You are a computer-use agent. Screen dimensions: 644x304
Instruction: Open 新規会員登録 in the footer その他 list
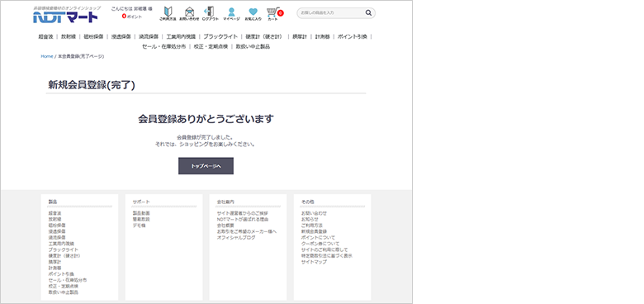tap(315, 231)
